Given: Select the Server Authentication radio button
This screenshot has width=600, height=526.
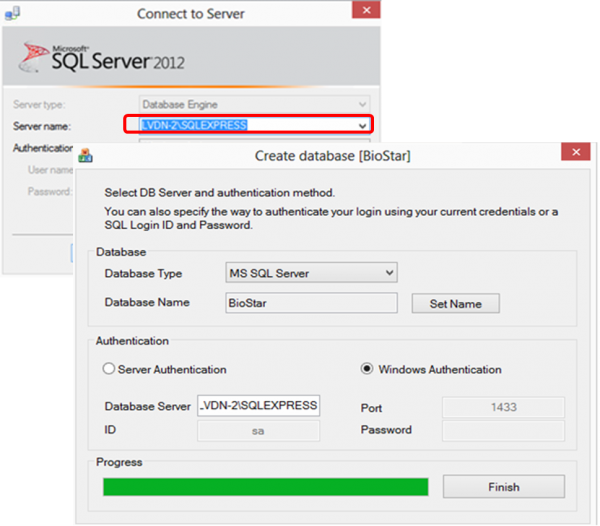Looking at the screenshot, I should 110,370.
